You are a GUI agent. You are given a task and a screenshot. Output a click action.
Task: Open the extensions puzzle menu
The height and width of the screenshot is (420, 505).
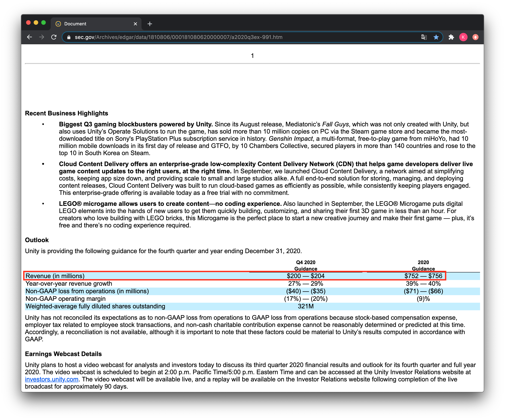[x=451, y=37]
